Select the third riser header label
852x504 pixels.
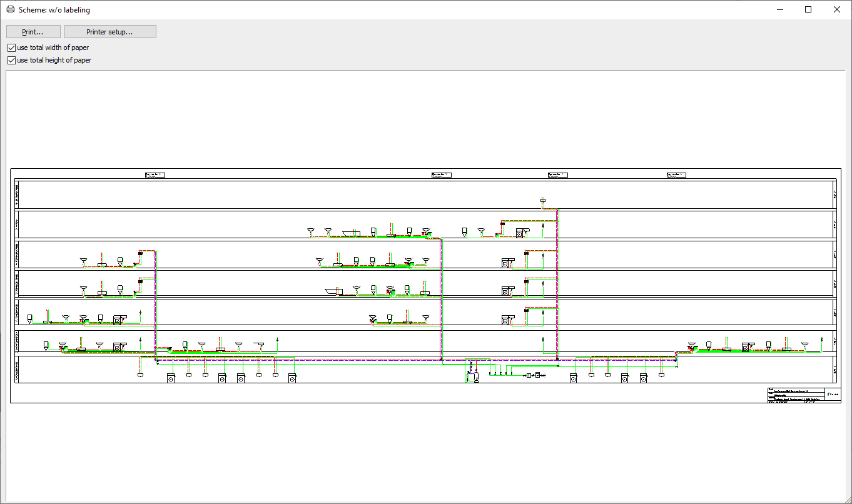[558, 175]
